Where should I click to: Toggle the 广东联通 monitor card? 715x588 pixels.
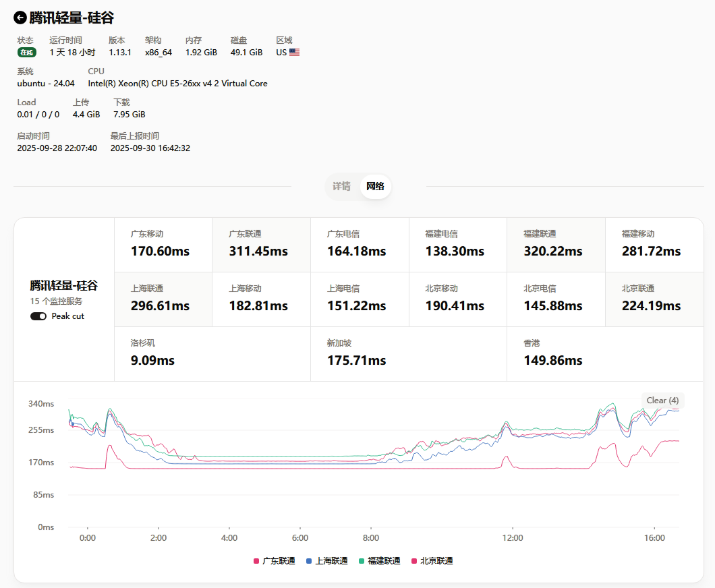point(261,244)
